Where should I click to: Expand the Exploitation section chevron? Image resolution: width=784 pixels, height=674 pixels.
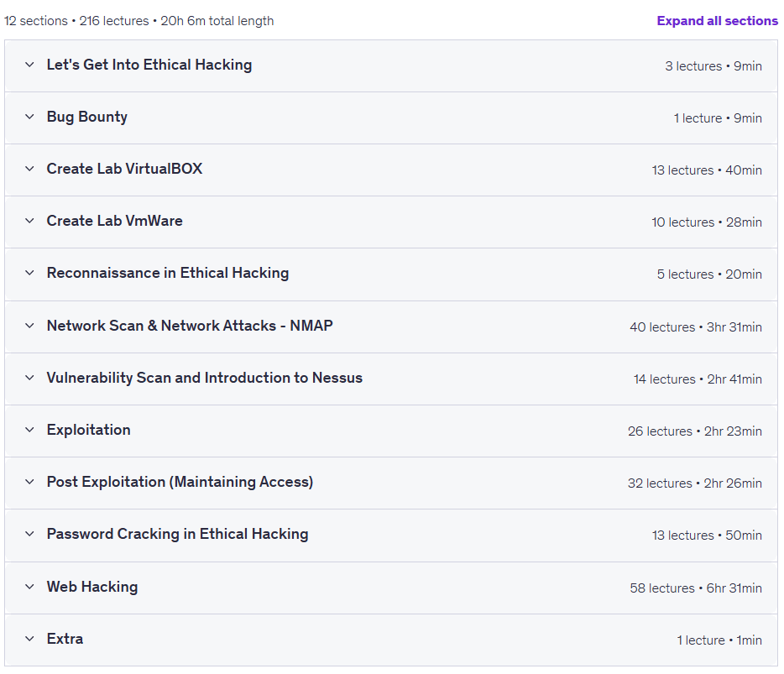tap(30, 430)
